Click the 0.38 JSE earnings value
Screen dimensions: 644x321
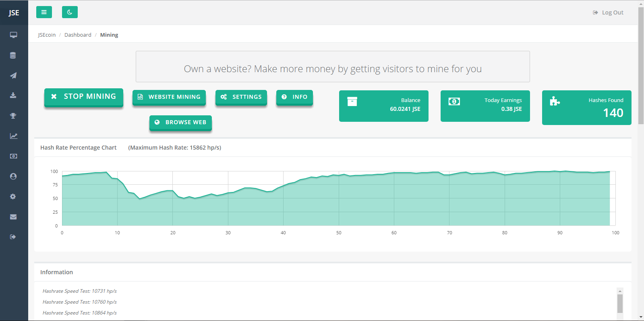[x=511, y=109]
